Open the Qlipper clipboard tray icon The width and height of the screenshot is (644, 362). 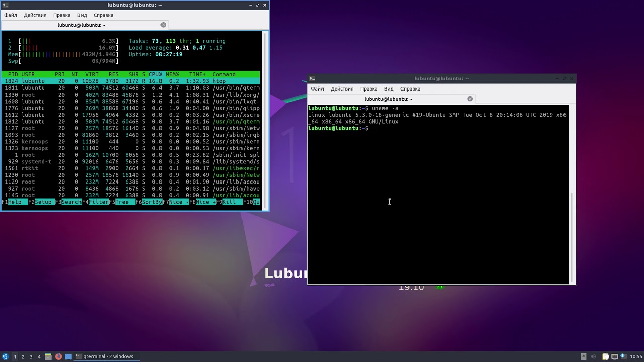pyautogui.click(x=605, y=356)
